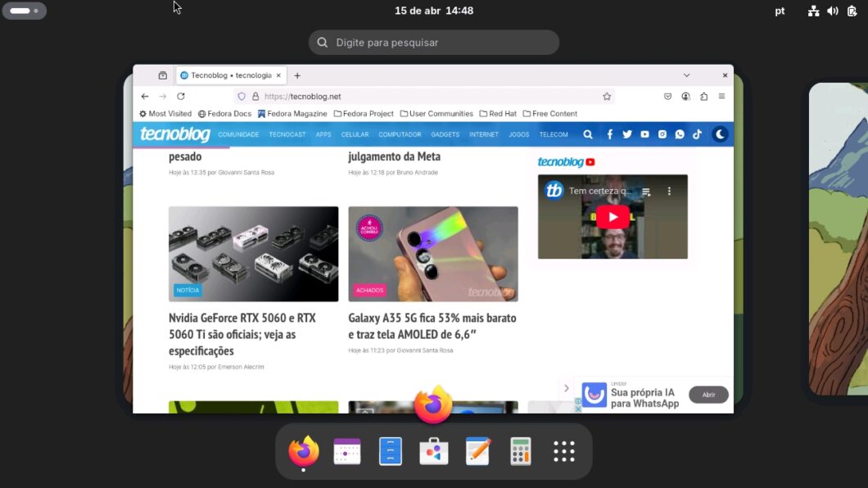This screenshot has height=488, width=868.
Task: Open Tecnoblog's Instagram icon
Action: pos(662,134)
